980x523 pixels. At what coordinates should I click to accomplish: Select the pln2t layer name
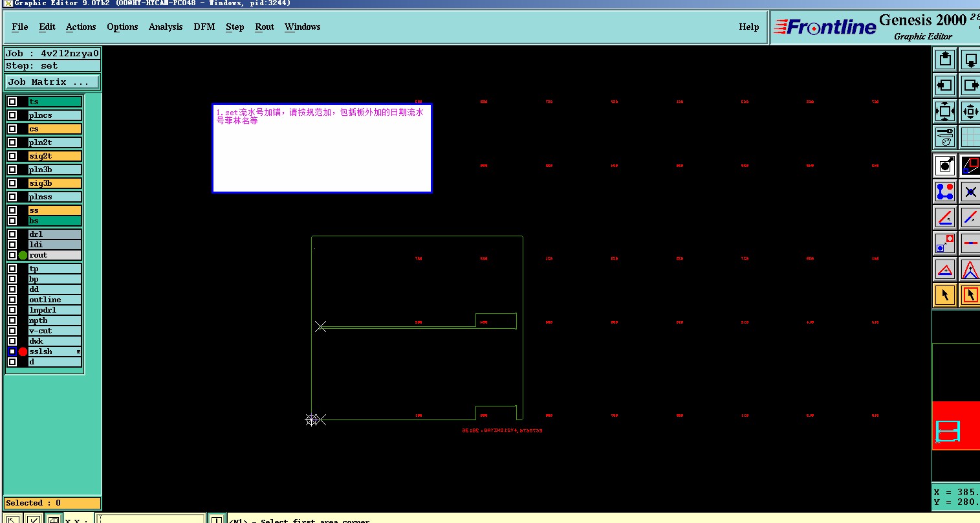pos(55,142)
